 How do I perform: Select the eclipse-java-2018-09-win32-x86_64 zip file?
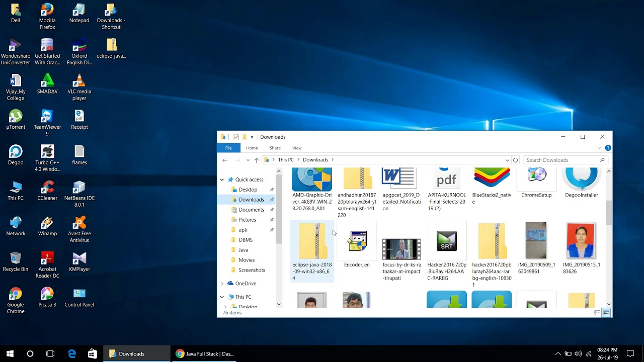(312, 251)
